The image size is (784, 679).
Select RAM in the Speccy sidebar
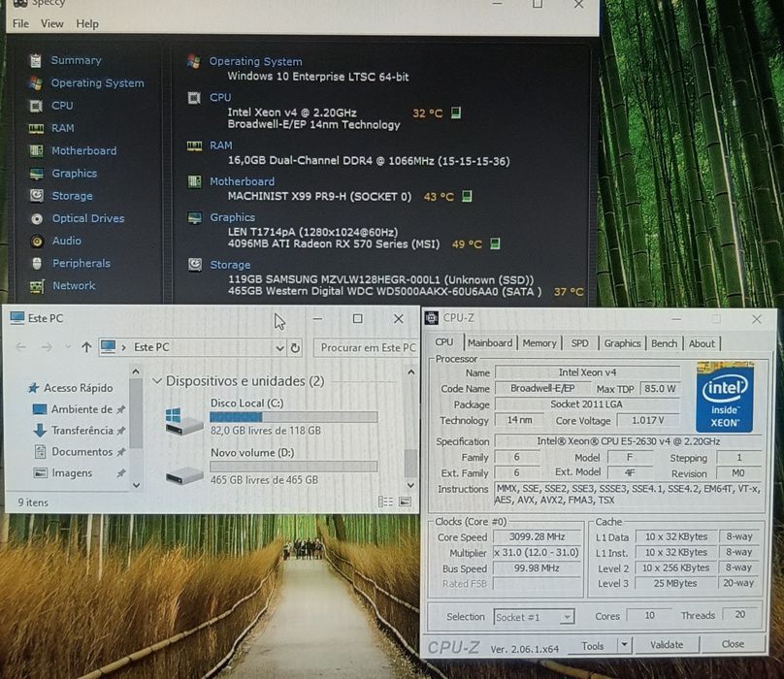(62, 128)
